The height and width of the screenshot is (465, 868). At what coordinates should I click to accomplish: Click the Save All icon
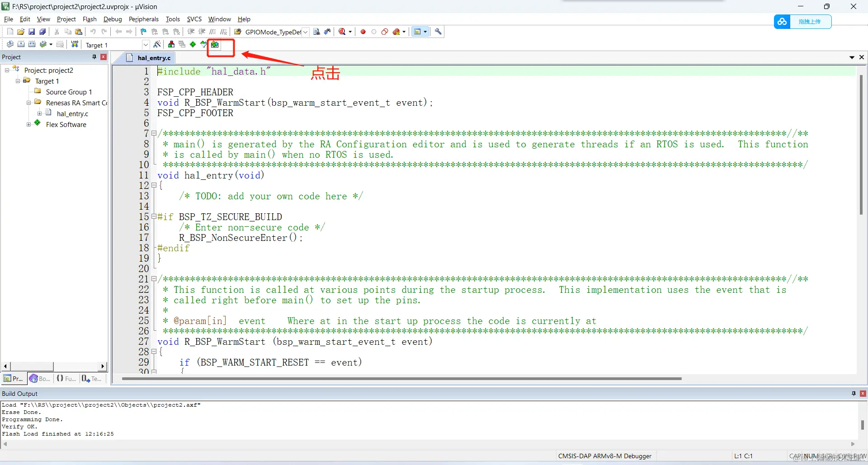tap(42, 32)
